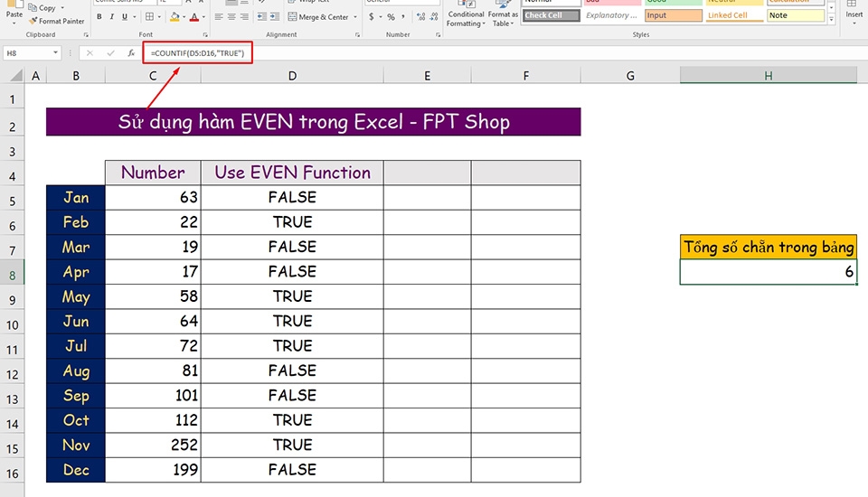Open Accounting format dropdown arrow

381,17
